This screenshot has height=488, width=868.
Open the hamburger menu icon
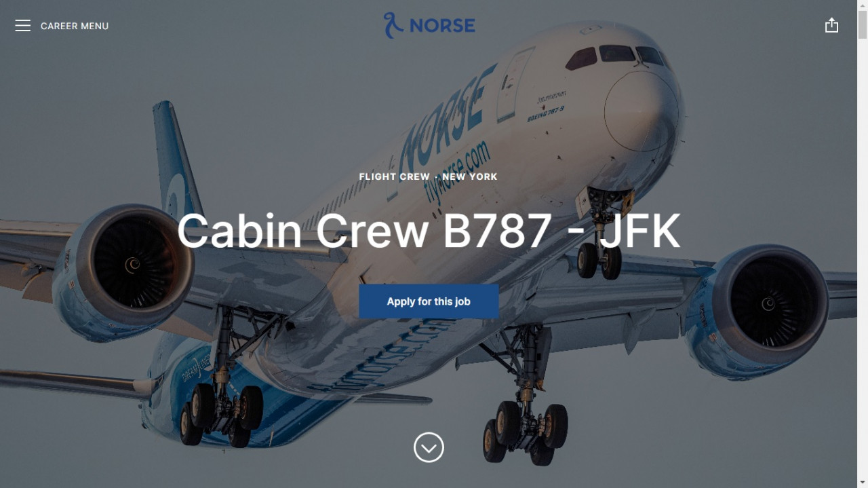(x=23, y=26)
